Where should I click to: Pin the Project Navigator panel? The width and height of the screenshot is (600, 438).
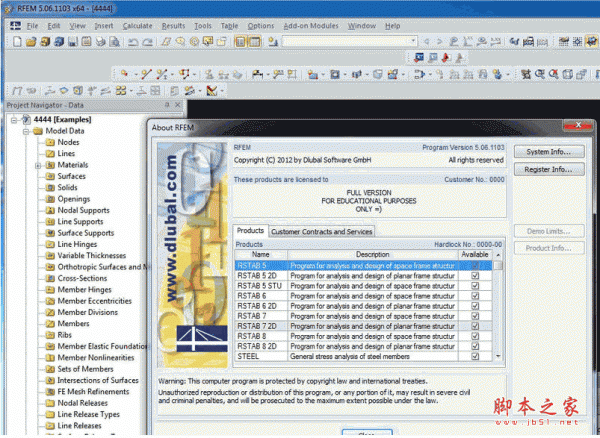pyautogui.click(x=167, y=105)
